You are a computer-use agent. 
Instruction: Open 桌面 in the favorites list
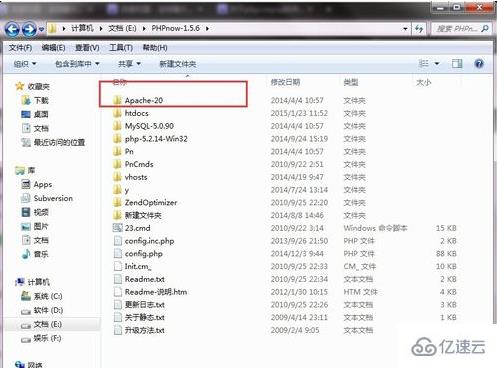(x=41, y=114)
